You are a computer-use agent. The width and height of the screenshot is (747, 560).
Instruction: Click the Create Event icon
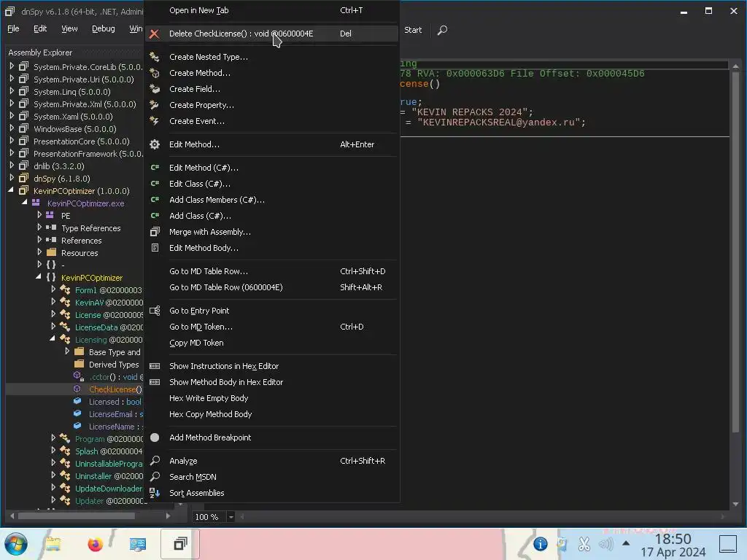click(x=154, y=121)
